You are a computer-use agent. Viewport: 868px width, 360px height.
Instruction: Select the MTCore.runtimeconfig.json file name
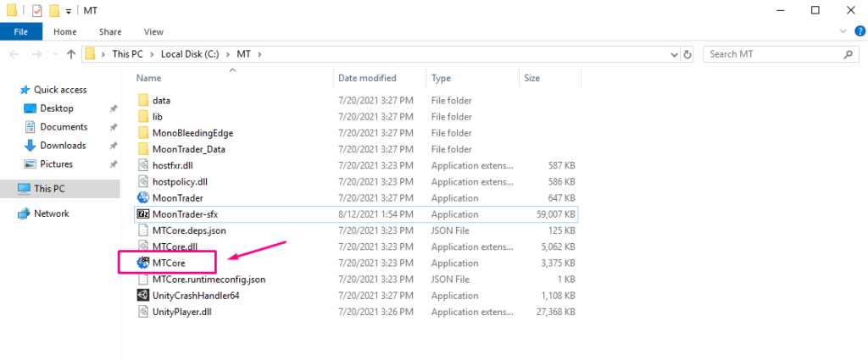209,280
